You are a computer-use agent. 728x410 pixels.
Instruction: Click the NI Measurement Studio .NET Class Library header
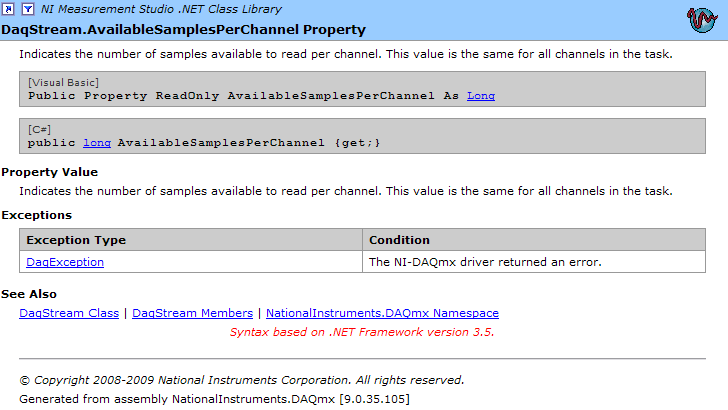161,9
